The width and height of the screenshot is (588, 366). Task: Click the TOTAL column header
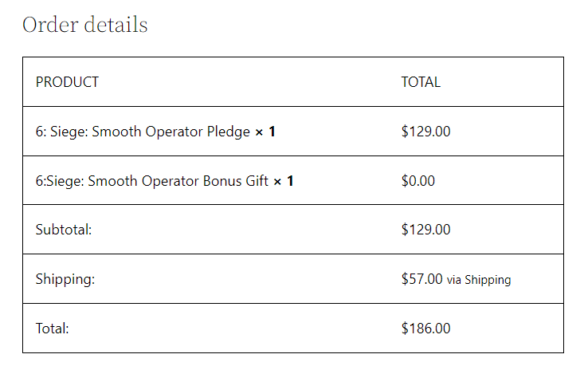(421, 82)
